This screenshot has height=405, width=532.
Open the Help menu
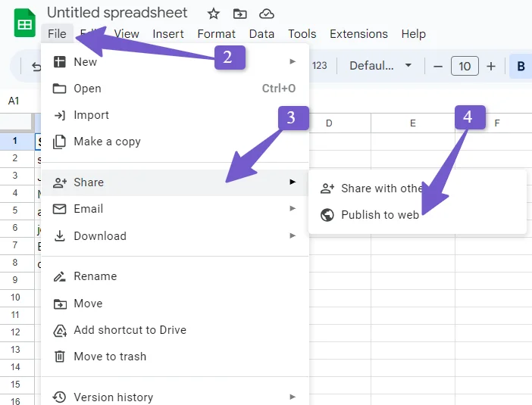pos(413,34)
